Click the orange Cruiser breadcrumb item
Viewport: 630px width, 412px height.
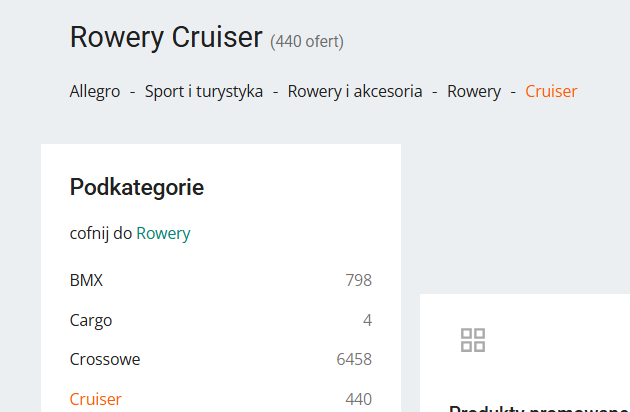(x=551, y=91)
